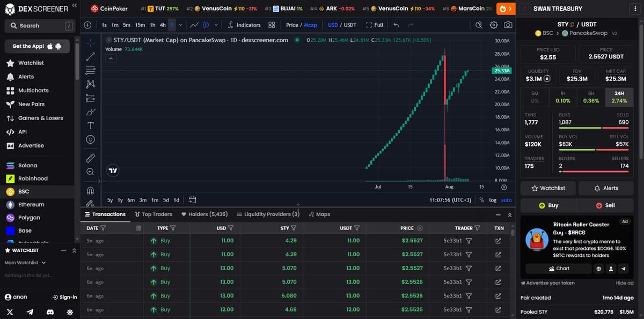Select the Text annotation tool

(91, 126)
